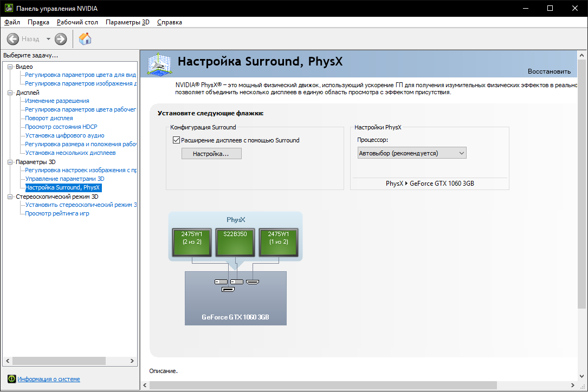This screenshot has height=392, width=588.
Task: Open Регулировка настроек изображения с просмотром
Action: pos(81,170)
